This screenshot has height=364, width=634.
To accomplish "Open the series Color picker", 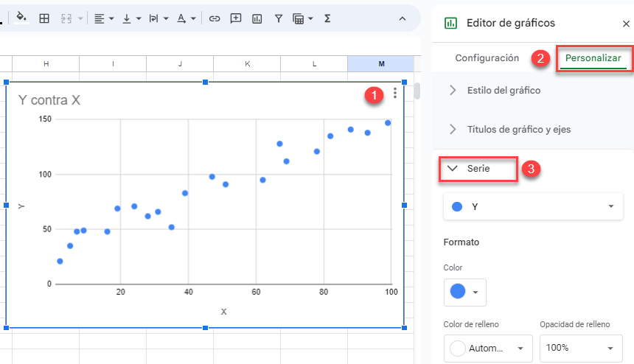I will point(465,292).
